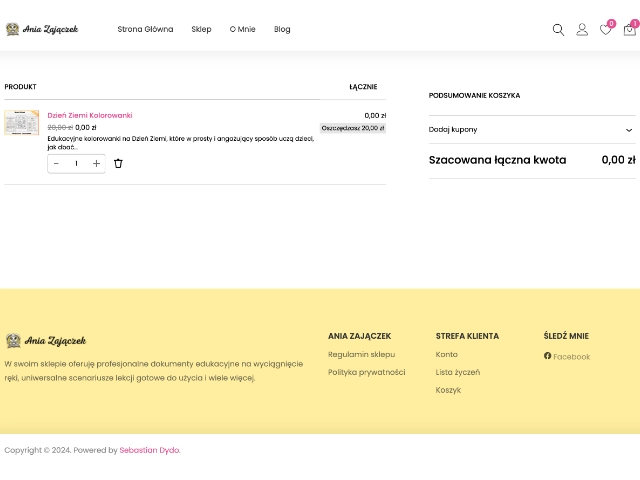This screenshot has width=640, height=480.
Task: Open the Sklep menu item
Action: pos(201,29)
